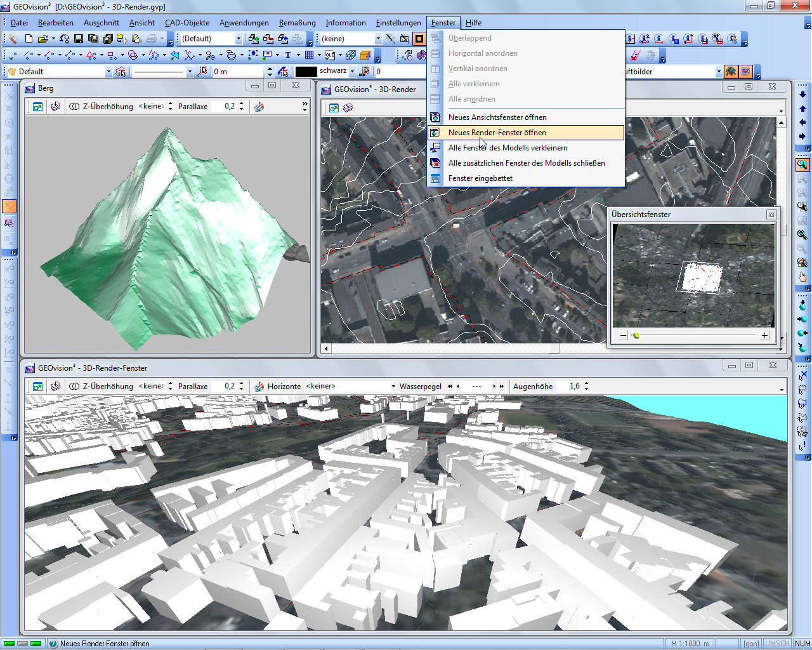The image size is (812, 650).
Task: Click Parallaxe value field in Berg window
Action: pyautogui.click(x=225, y=107)
